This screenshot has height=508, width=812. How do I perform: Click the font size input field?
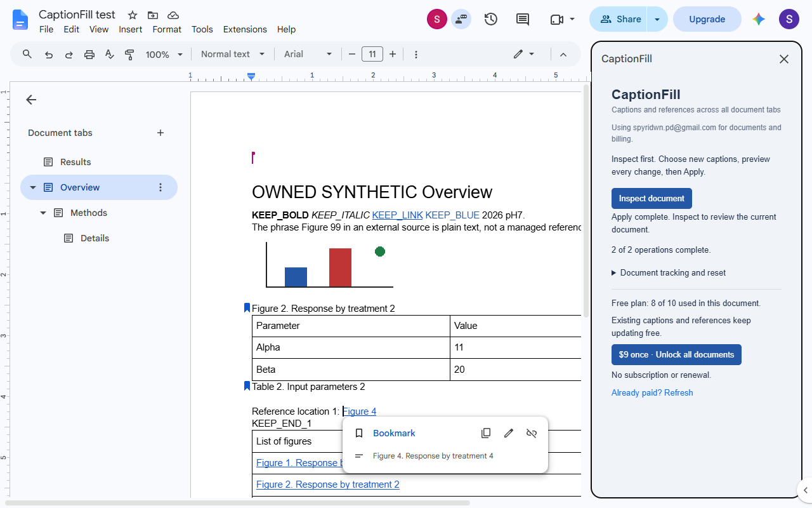coord(372,54)
